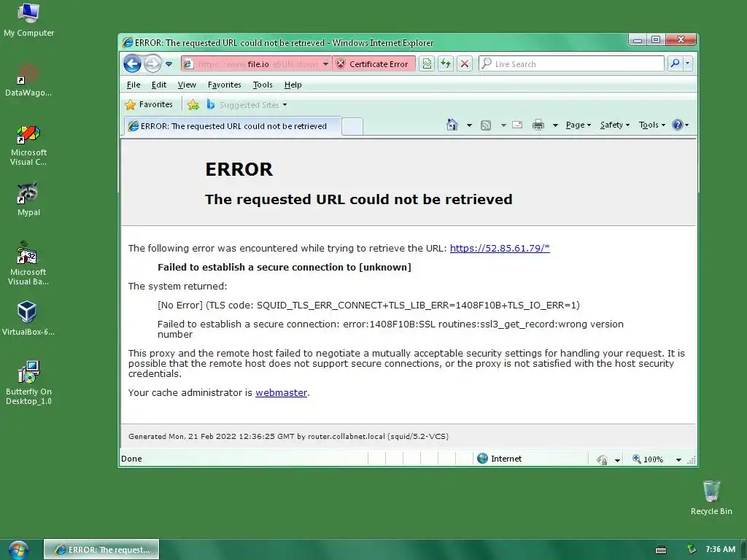Screen dimensions: 747x560
Task: Open the Edit menu
Action: tap(158, 85)
